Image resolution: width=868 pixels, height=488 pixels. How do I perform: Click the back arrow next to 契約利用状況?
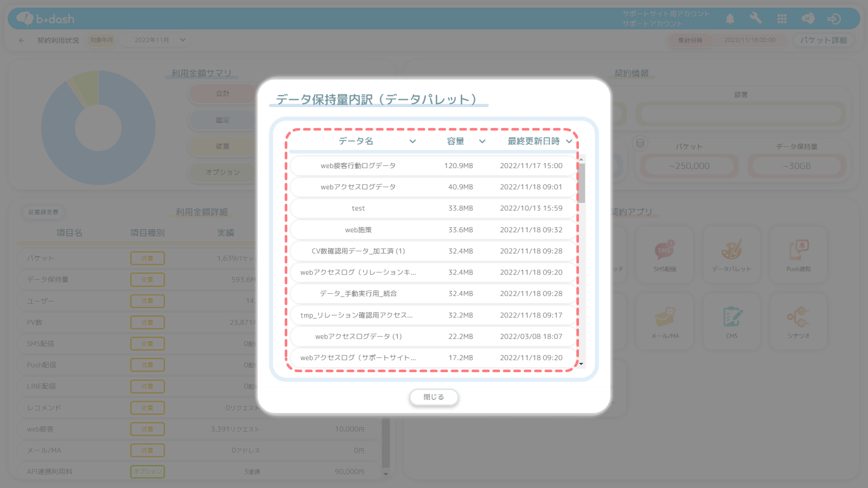click(x=22, y=40)
